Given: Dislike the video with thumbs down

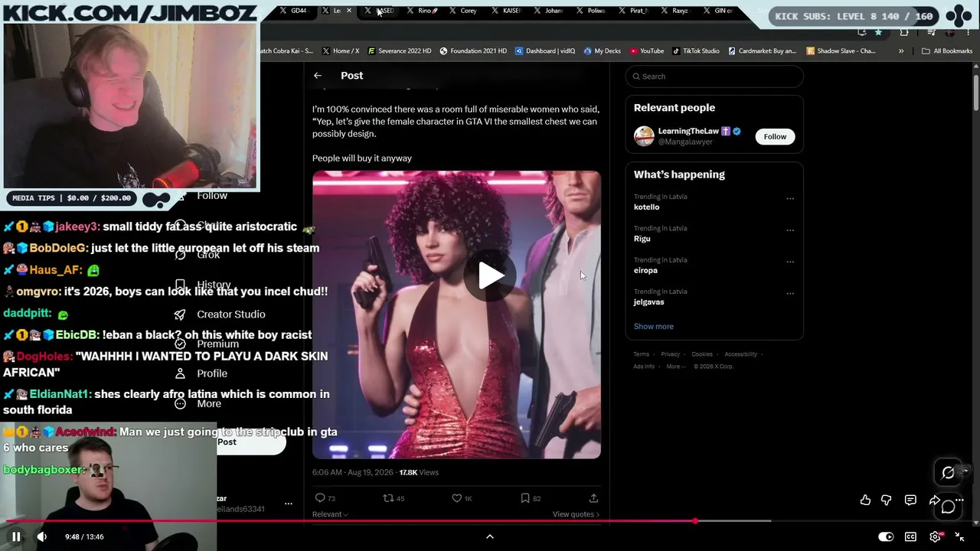Looking at the screenshot, I should (886, 500).
